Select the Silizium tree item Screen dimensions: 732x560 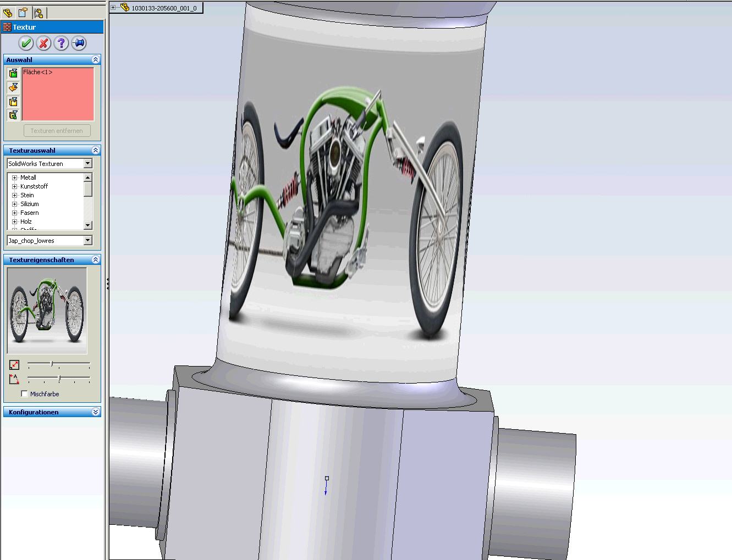(30, 204)
